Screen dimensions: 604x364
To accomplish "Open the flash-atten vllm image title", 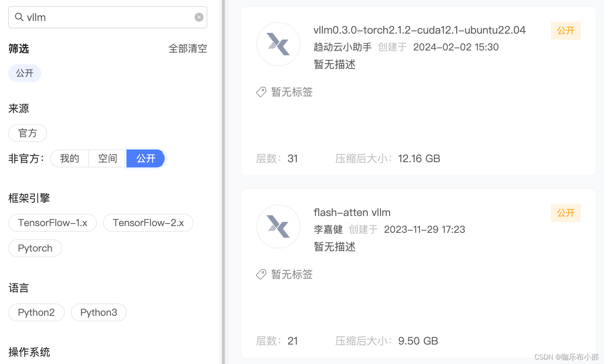I will click(352, 212).
